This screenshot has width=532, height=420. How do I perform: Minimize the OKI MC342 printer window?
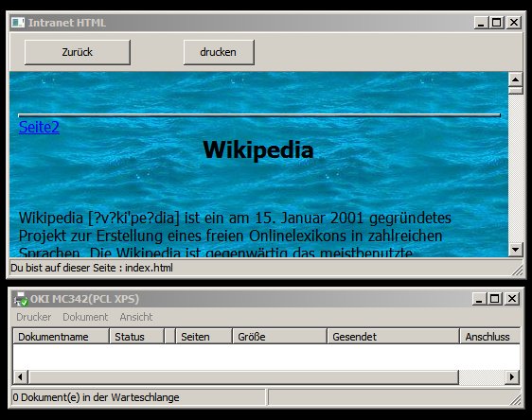[479, 299]
